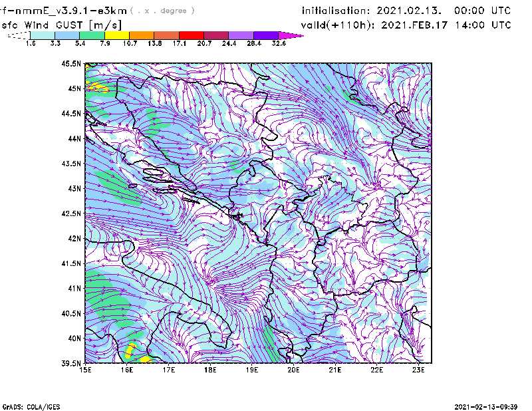Click the 43N latitude label
Viewport: 532px width, 411px height.
click(x=74, y=188)
